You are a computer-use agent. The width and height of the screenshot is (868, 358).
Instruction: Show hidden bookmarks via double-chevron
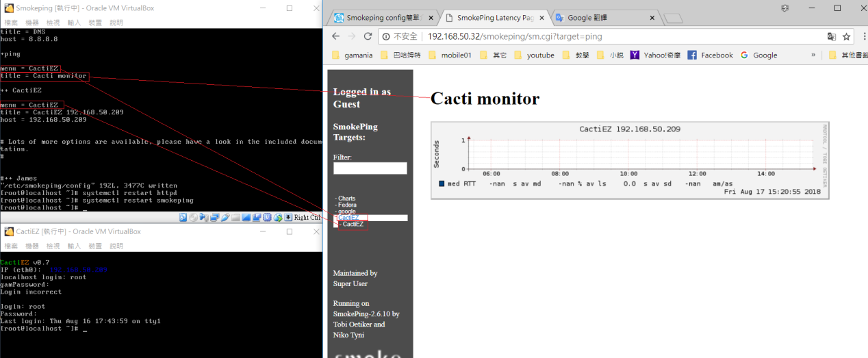click(813, 55)
